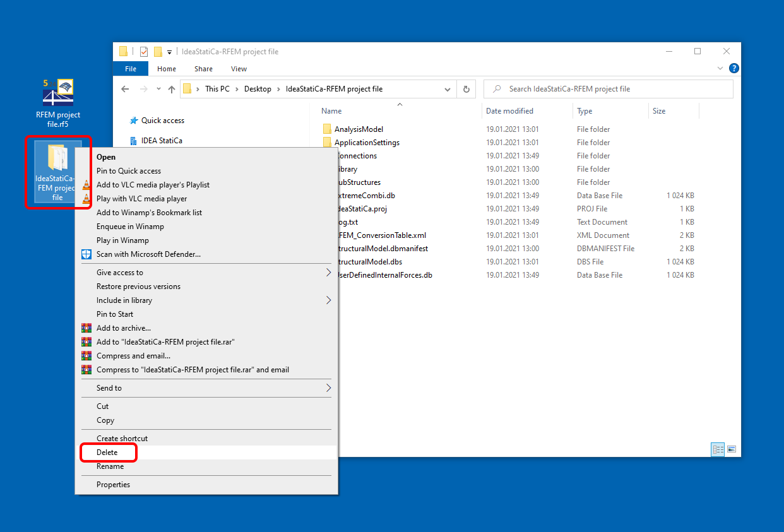This screenshot has width=784, height=532.
Task: Click the Back navigation arrow
Action: [x=125, y=89]
